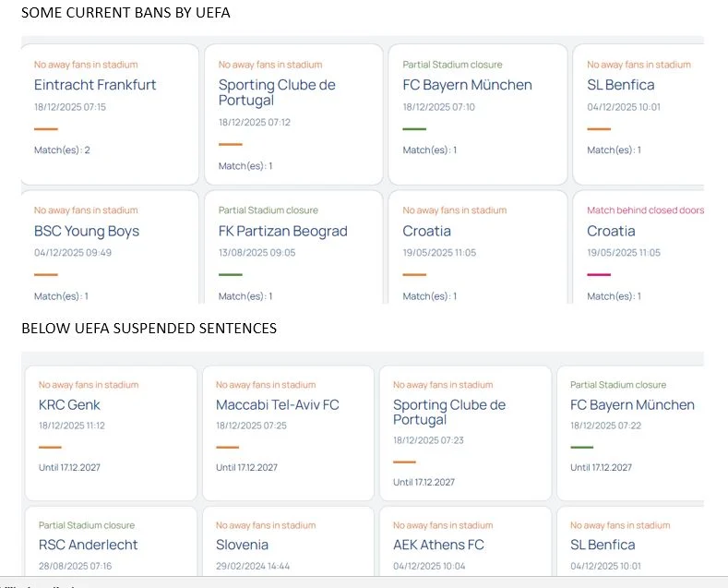This screenshot has height=588, width=728.
Task: Click the Eintracht Frankfurt team name
Action: coord(95,85)
